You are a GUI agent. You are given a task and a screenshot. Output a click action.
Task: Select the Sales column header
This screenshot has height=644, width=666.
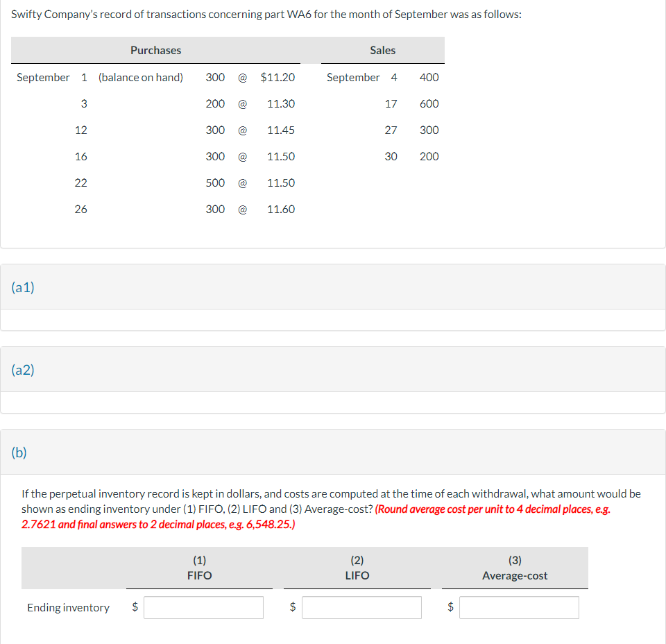[382, 50]
